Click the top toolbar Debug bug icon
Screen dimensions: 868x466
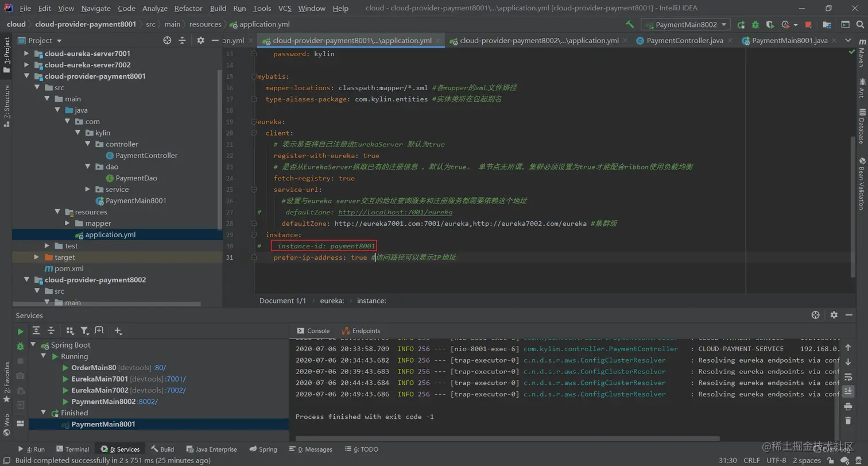[755, 25]
